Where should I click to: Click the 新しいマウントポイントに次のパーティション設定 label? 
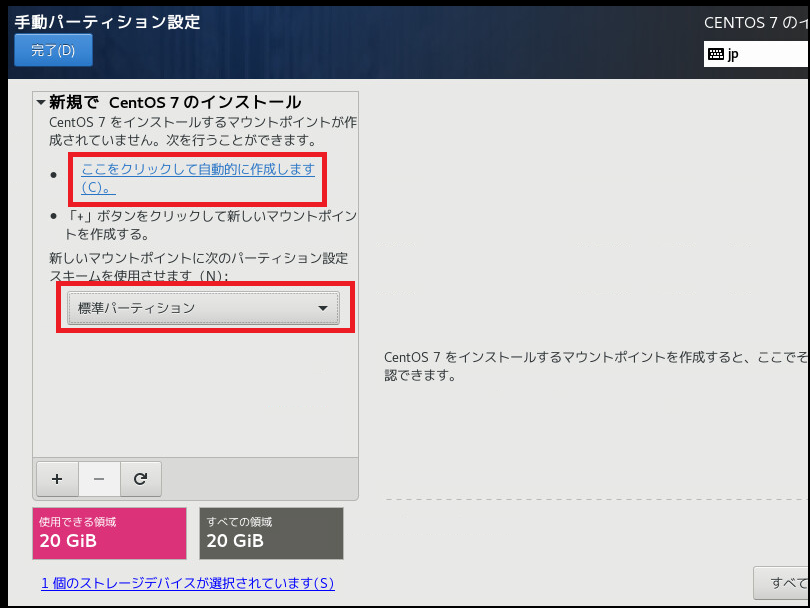point(199,267)
